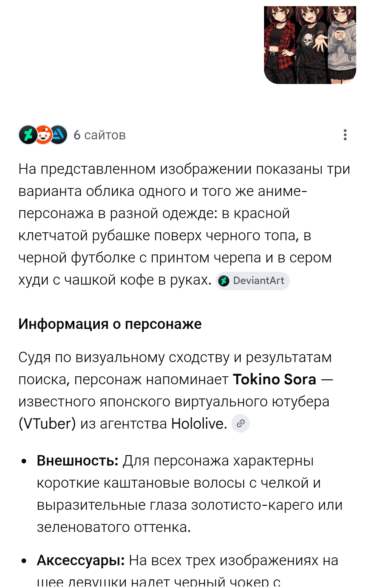This screenshot has width=367, height=588.
Task: Click the word "VTuber" in parentheses
Action: click(47, 424)
